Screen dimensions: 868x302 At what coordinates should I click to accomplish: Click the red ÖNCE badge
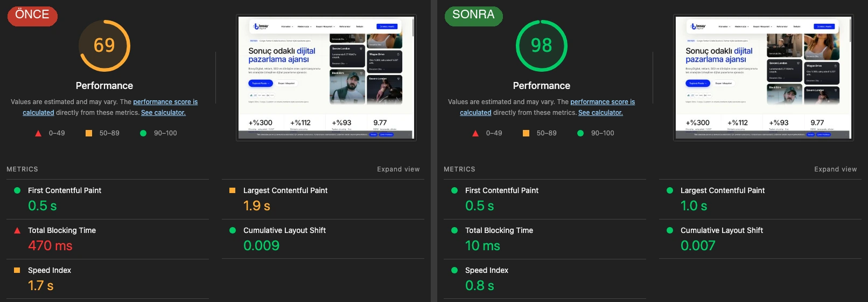(x=32, y=15)
